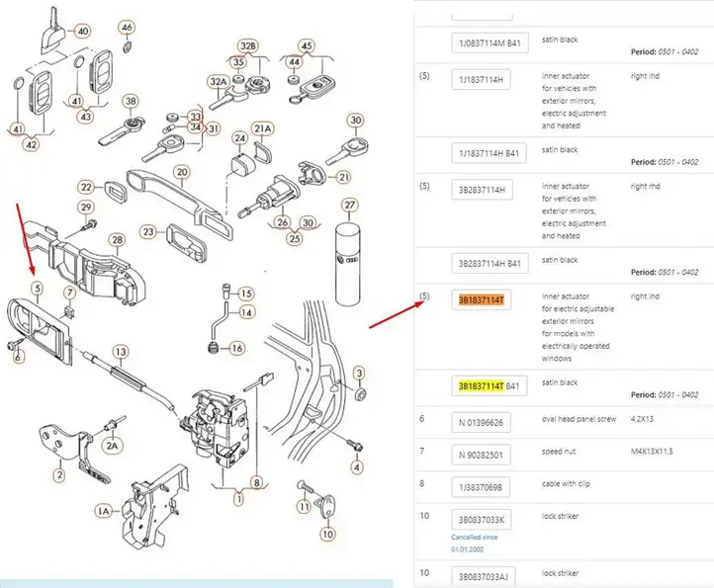This screenshot has width=714, height=588.
Task: Click callout 2 bracket
Action: (x=59, y=475)
